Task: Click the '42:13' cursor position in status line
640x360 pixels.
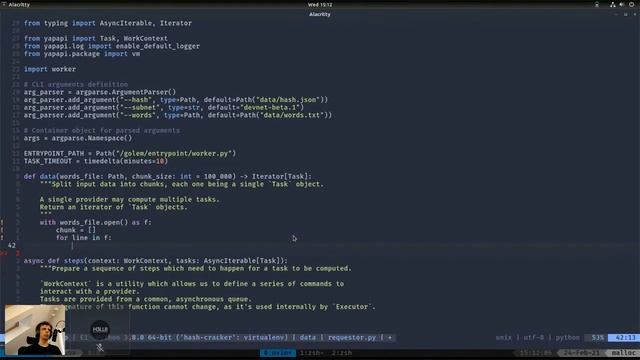Action: [624, 338]
